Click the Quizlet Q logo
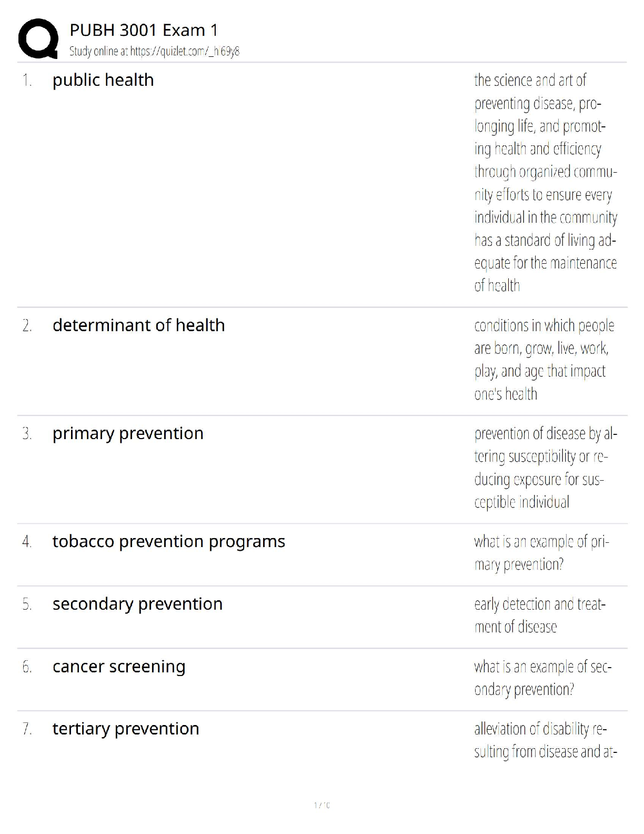This screenshot has width=644, height=834. point(38,38)
